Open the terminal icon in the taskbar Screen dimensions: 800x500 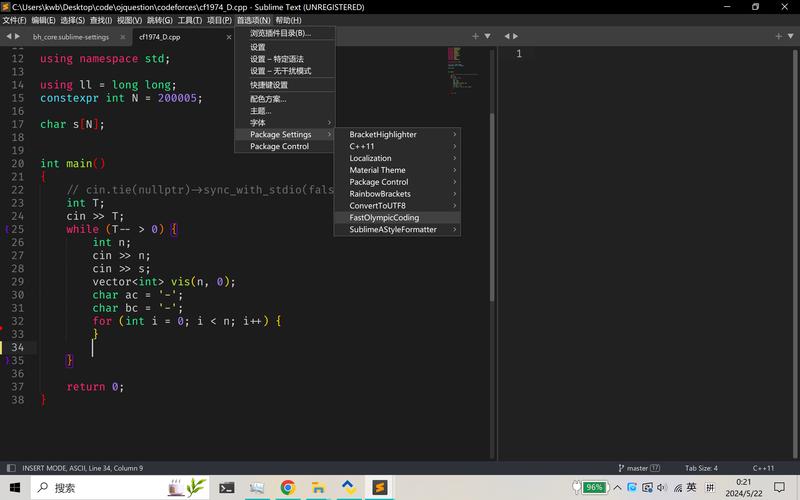click(x=227, y=487)
